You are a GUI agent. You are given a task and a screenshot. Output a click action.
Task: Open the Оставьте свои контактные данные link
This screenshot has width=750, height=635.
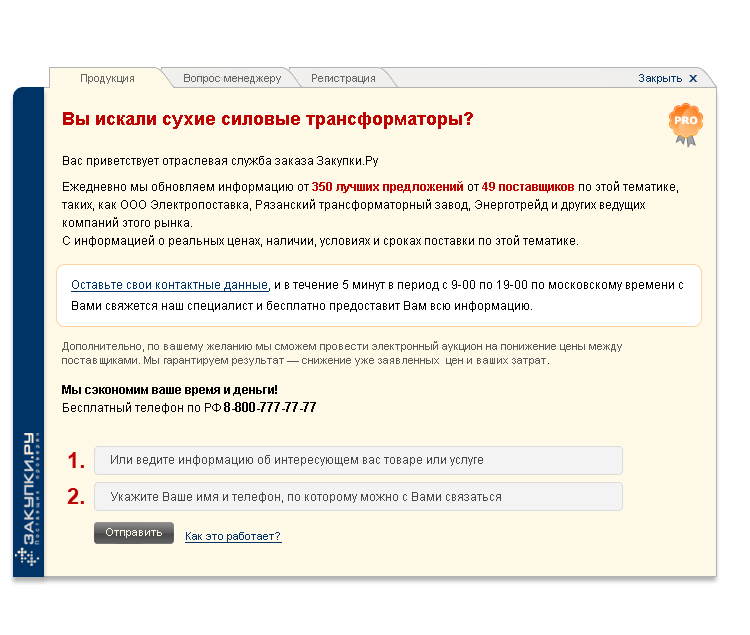(169, 285)
